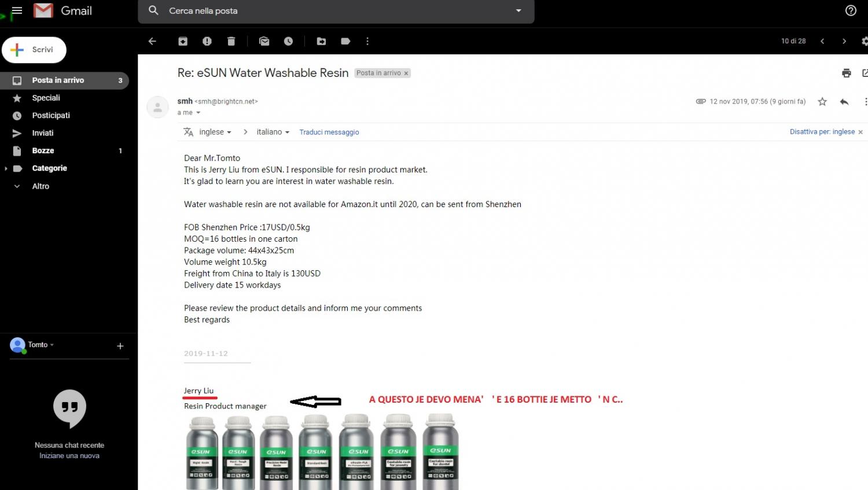Report message as spam
The width and height of the screenshot is (868, 490).
[207, 41]
